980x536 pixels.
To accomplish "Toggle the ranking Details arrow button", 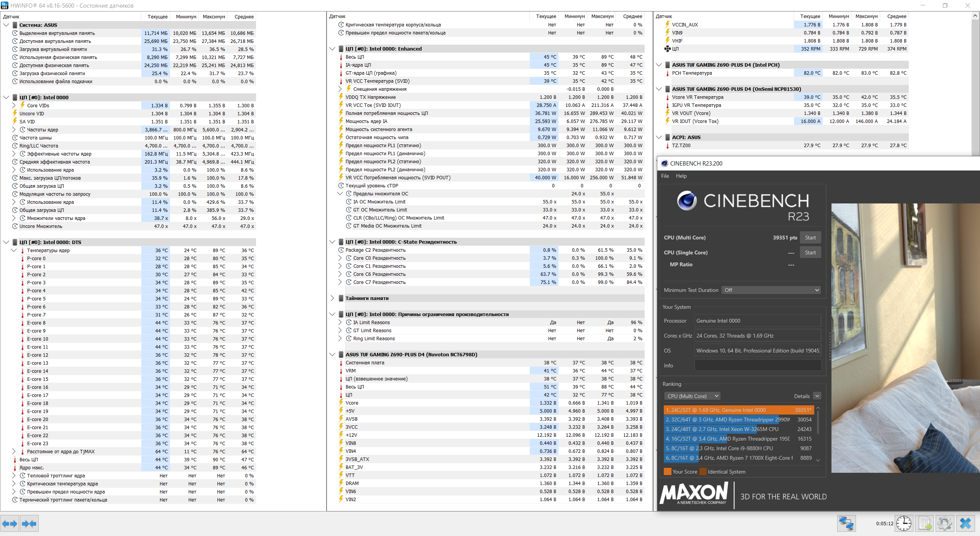I will pos(817,396).
